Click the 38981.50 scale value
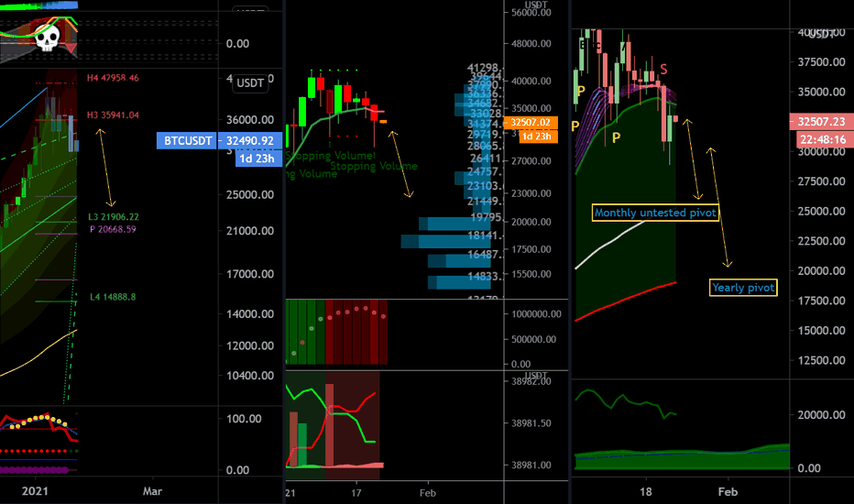This screenshot has width=854, height=504. 531,422
